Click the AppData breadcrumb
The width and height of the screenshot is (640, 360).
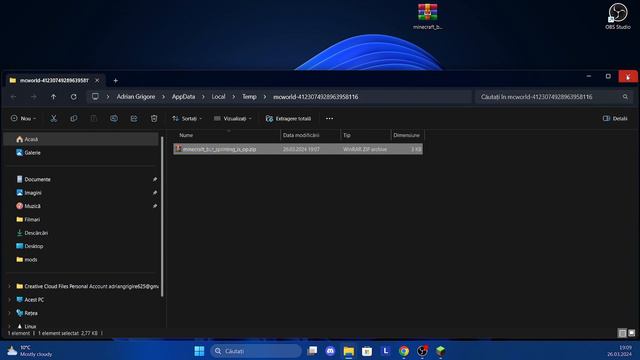(183, 97)
